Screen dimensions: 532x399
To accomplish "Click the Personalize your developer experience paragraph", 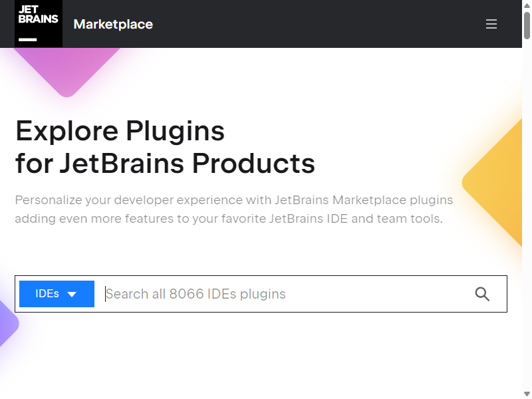I will (x=234, y=209).
